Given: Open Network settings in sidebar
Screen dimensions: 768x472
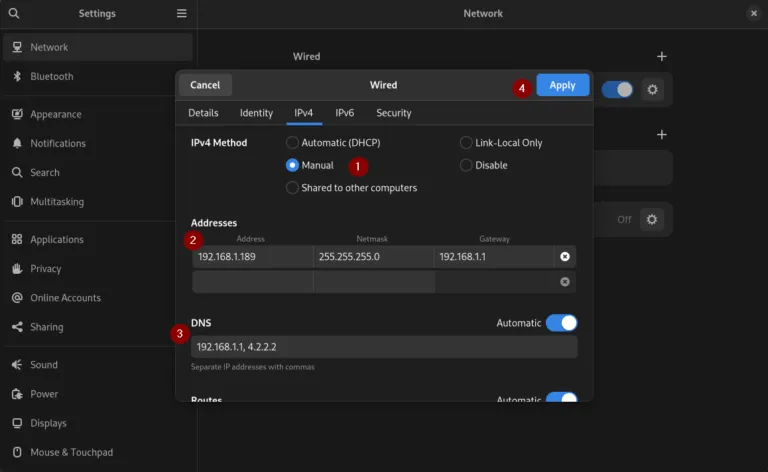Looking at the screenshot, I should tap(97, 47).
